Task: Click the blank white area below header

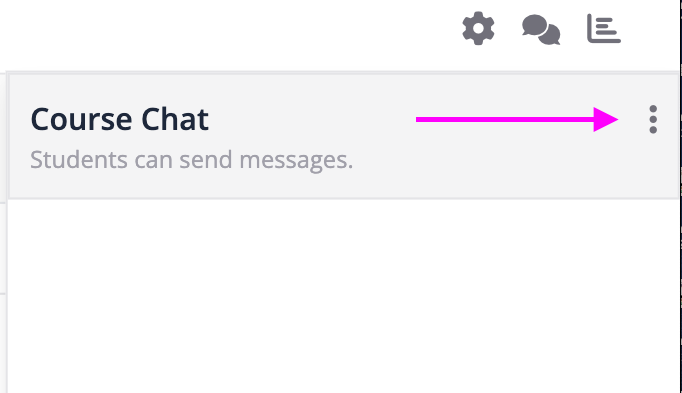Action: 343,296
